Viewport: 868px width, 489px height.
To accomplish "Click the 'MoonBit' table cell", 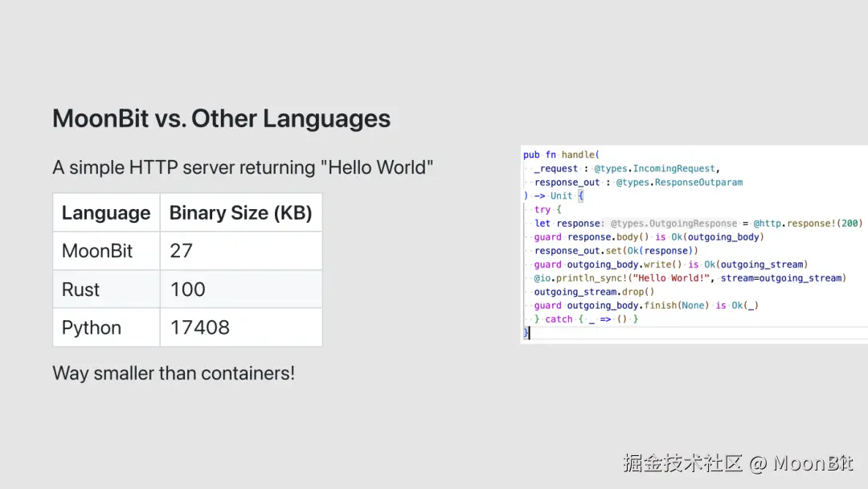I will (x=106, y=251).
